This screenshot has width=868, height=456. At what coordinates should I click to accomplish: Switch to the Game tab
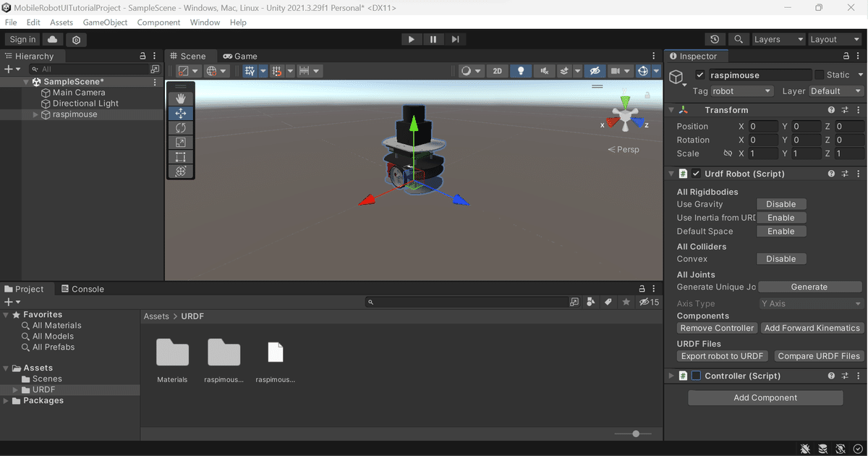pos(240,56)
